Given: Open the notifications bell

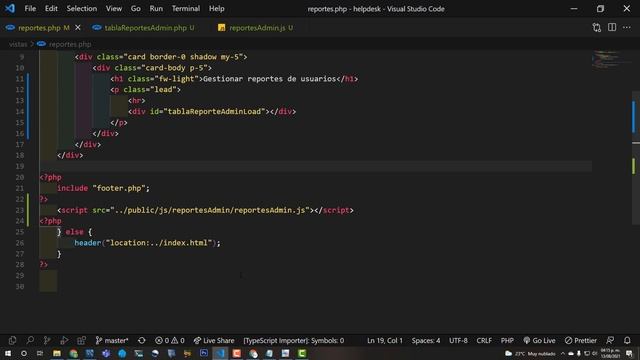Looking at the screenshot, I should coord(627,340).
